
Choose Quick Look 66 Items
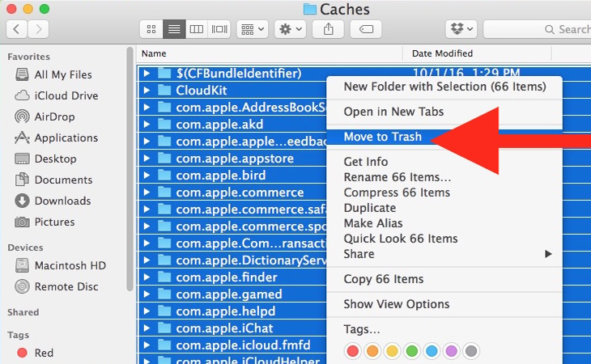(444, 239)
